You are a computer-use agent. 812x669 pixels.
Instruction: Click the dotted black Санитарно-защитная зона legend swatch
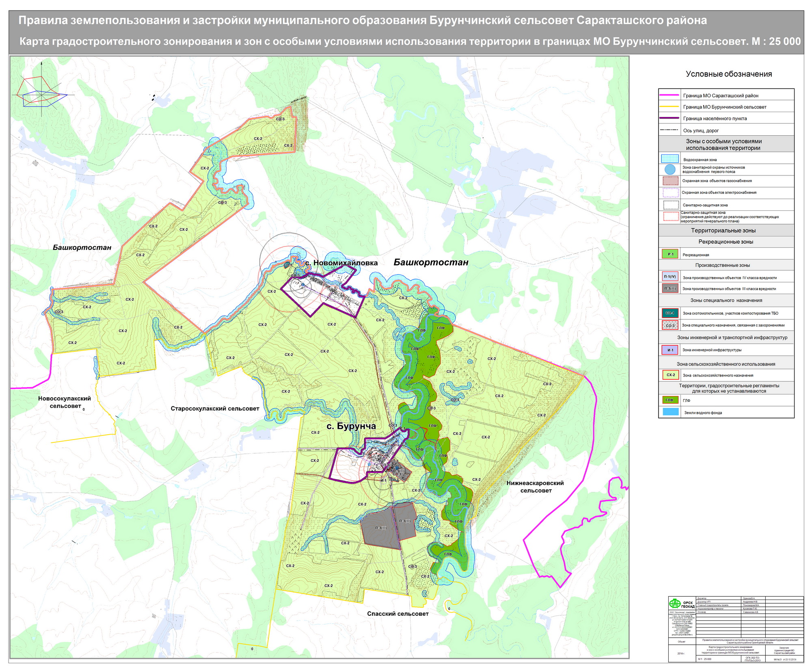pos(671,205)
